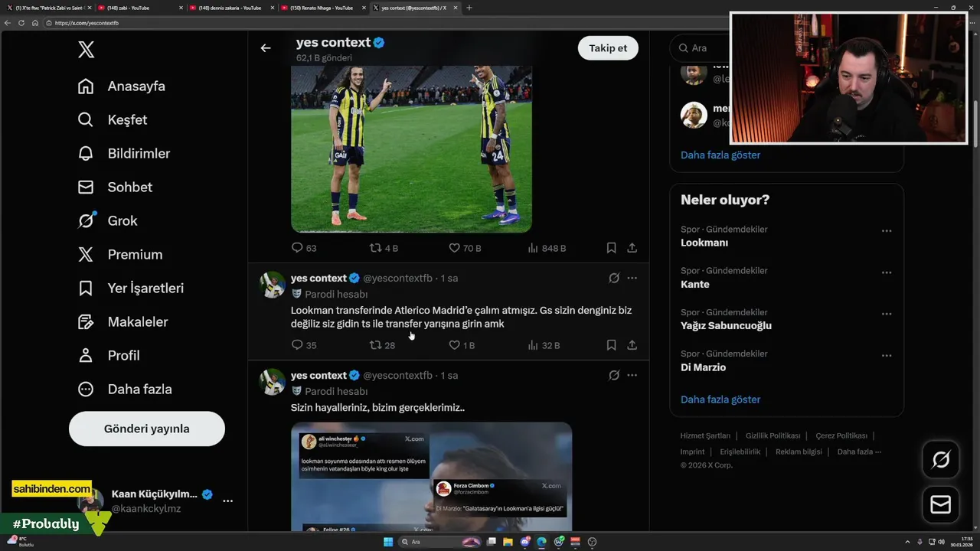Open more options for Yağız Sabuncuoğlu trend
The width and height of the screenshot is (980, 551).
point(887,314)
